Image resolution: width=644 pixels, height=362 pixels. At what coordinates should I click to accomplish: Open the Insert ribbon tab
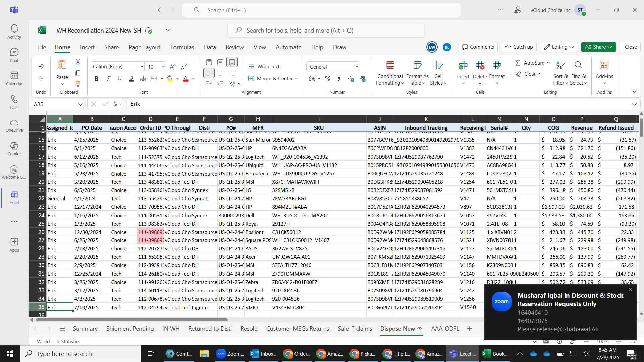[87, 47]
